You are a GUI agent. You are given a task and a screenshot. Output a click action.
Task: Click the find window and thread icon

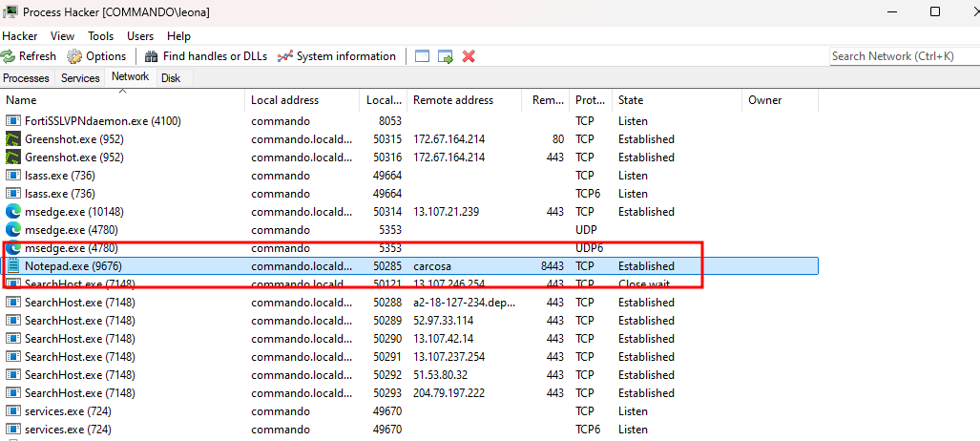(x=446, y=56)
